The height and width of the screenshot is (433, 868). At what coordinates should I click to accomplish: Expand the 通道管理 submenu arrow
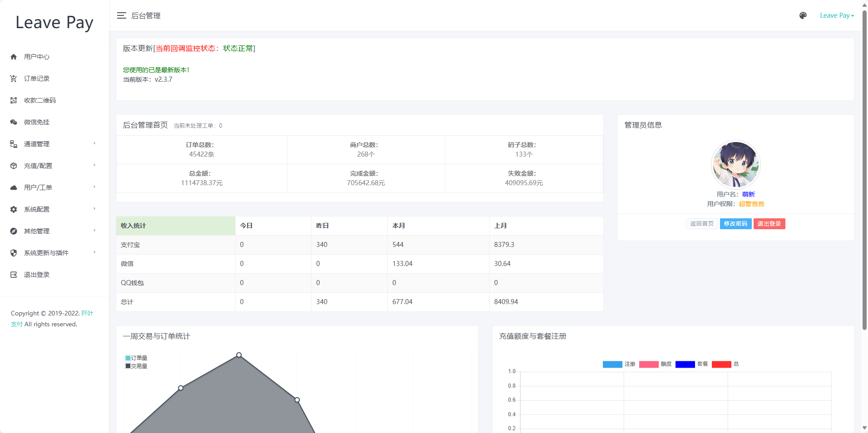coord(94,143)
